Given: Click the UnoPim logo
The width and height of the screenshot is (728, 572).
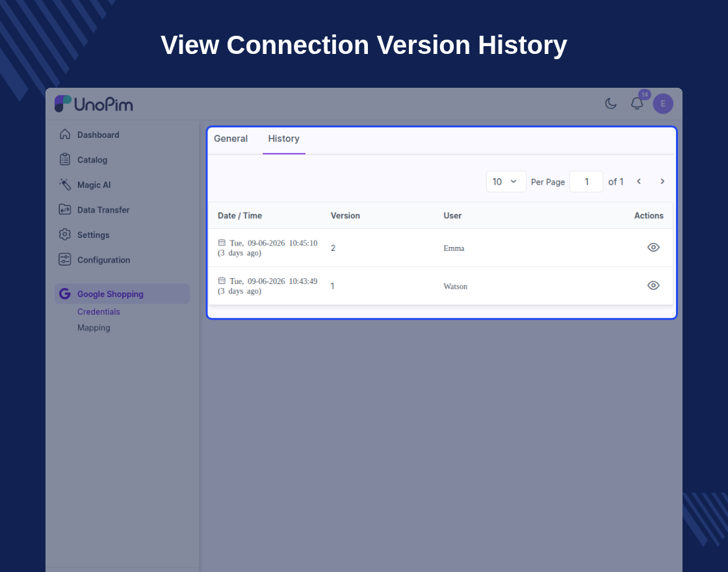Looking at the screenshot, I should point(94,104).
